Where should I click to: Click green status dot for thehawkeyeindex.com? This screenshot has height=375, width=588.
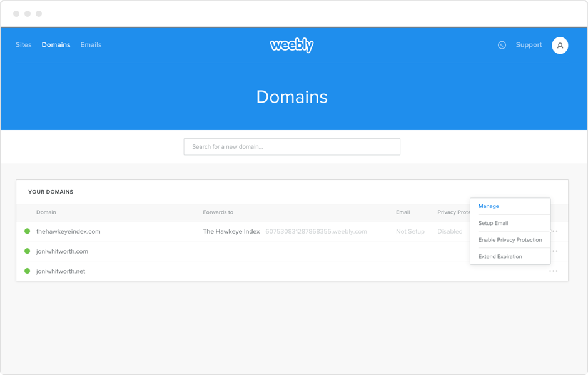(27, 231)
